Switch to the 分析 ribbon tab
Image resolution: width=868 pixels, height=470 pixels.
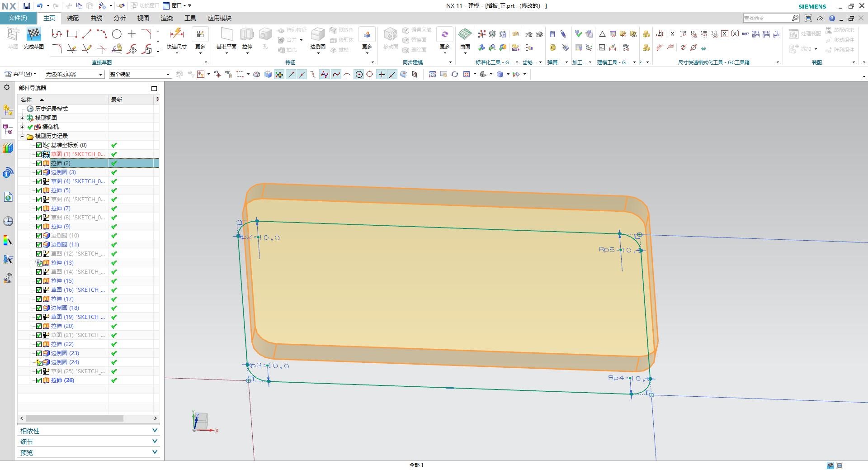coord(120,18)
